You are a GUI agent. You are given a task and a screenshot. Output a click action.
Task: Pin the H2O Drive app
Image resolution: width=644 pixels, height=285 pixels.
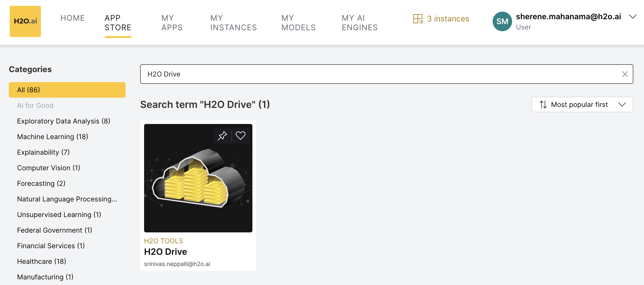pyautogui.click(x=222, y=136)
